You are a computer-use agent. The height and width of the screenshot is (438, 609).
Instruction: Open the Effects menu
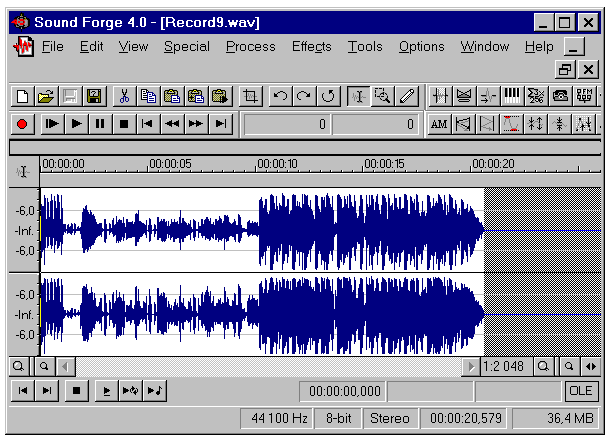311,47
